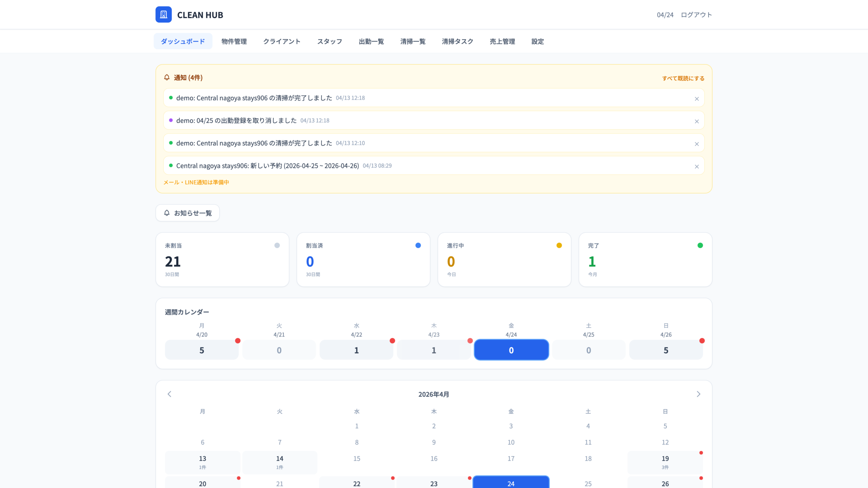Open the 未割当 21 card
Viewport: 868px width, 488px height.
pyautogui.click(x=222, y=260)
